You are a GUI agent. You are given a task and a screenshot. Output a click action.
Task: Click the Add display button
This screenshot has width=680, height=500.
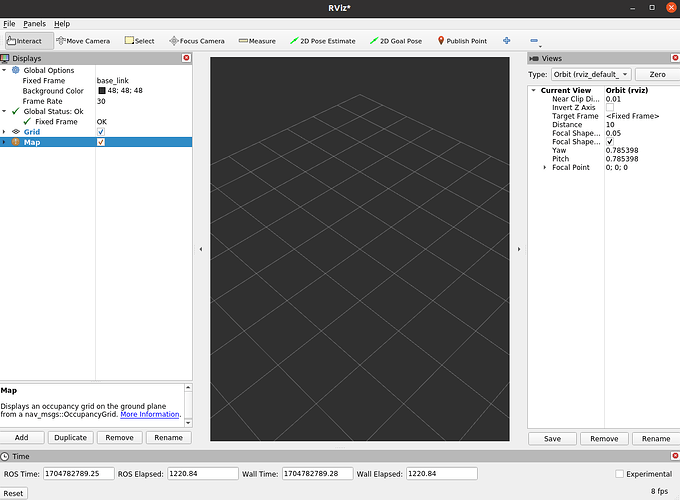[x=21, y=438]
